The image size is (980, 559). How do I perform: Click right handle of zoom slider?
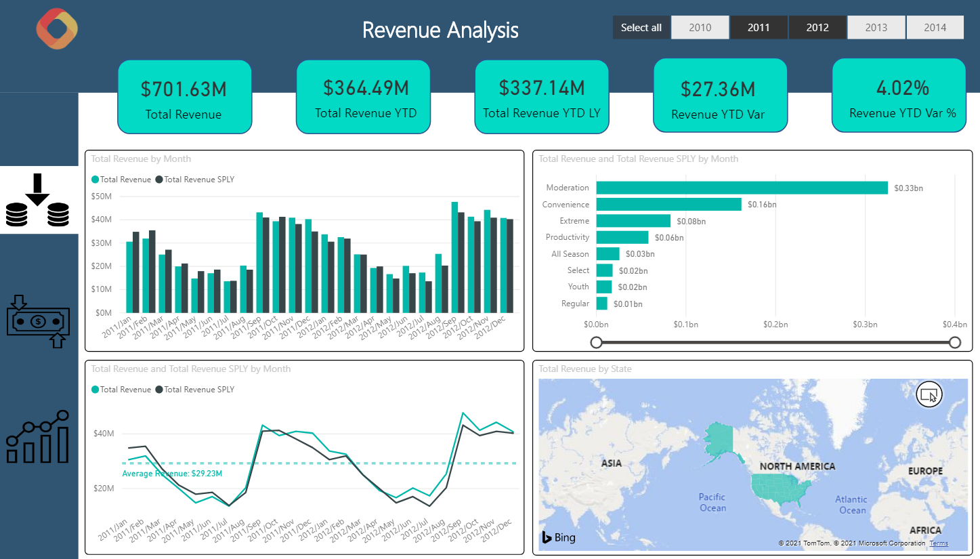click(955, 342)
